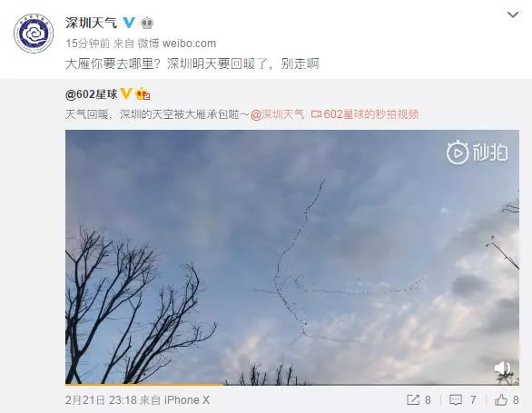Viewport: 532px width, 413px height.
Task: Open comments via the speech bubble icon
Action: point(456,399)
